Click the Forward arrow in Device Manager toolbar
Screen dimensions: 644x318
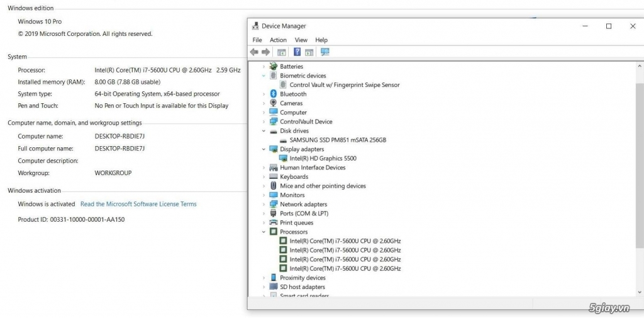tap(266, 52)
